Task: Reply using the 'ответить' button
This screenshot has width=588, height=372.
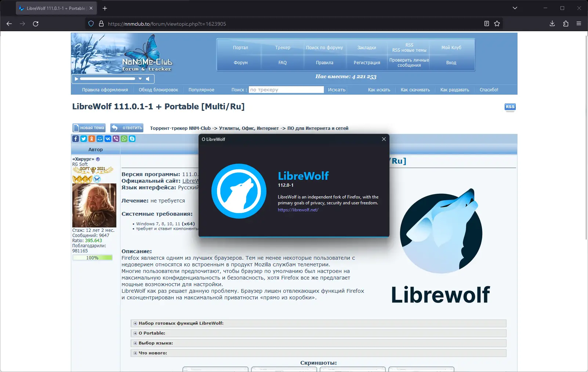Action: [x=127, y=128]
